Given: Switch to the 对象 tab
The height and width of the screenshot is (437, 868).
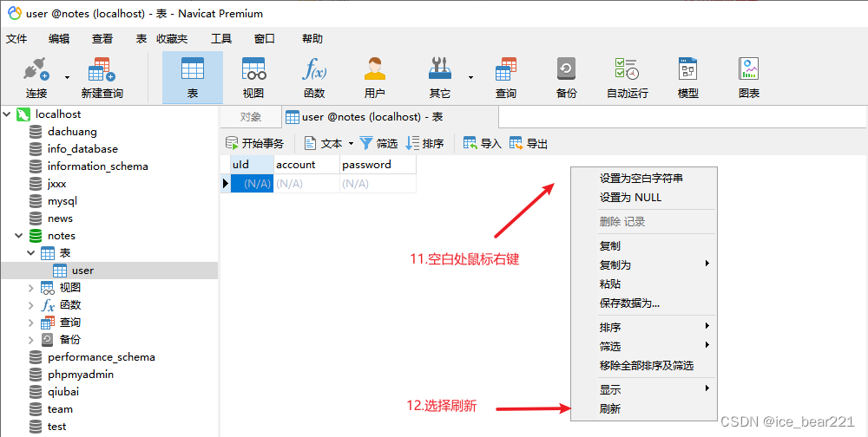Looking at the screenshot, I should pyautogui.click(x=251, y=117).
